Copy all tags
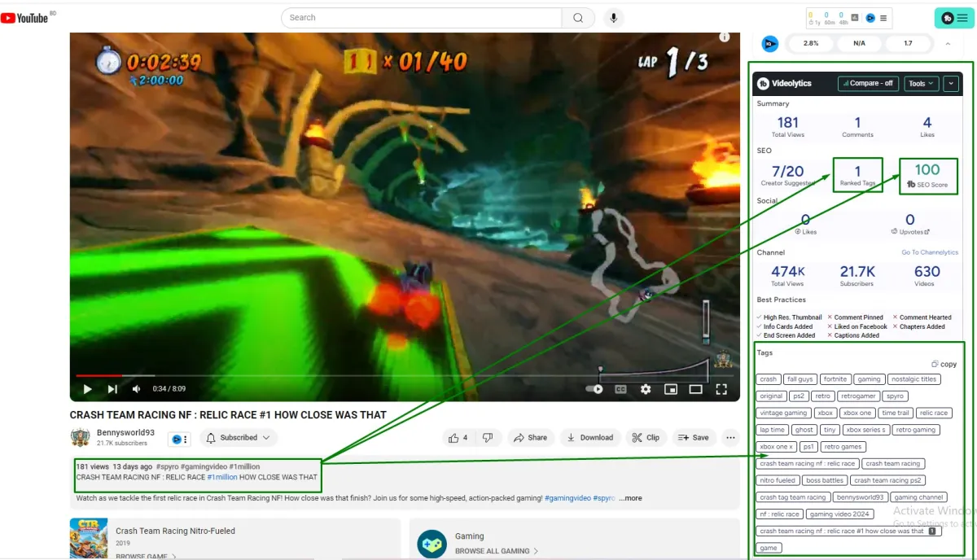977x560 pixels. [944, 364]
